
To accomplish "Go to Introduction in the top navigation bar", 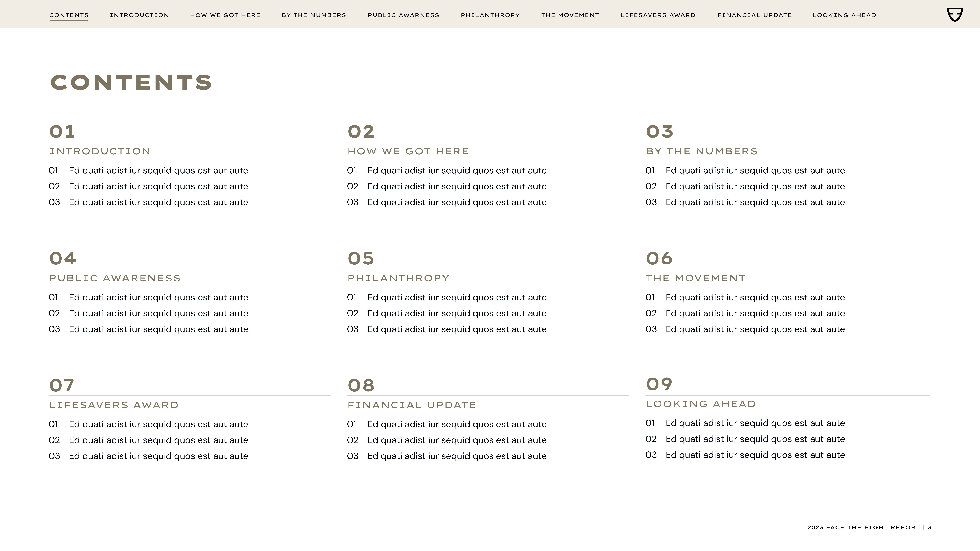I will tap(139, 15).
